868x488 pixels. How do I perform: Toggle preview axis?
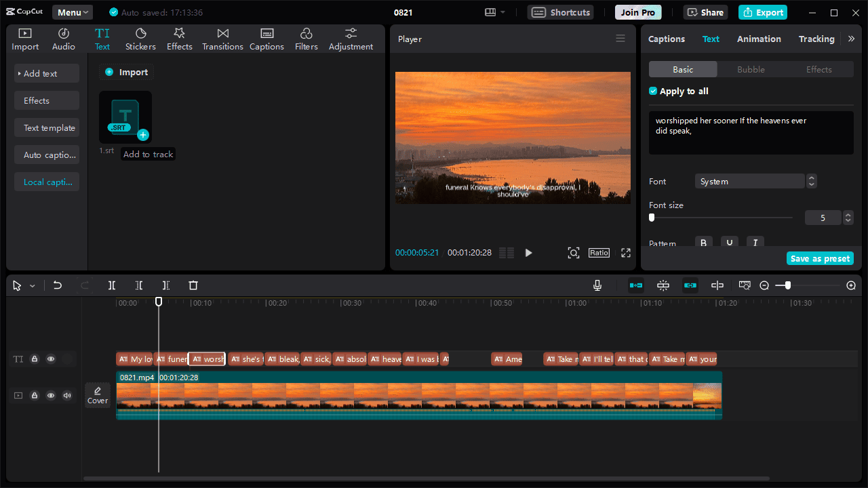coord(717,285)
